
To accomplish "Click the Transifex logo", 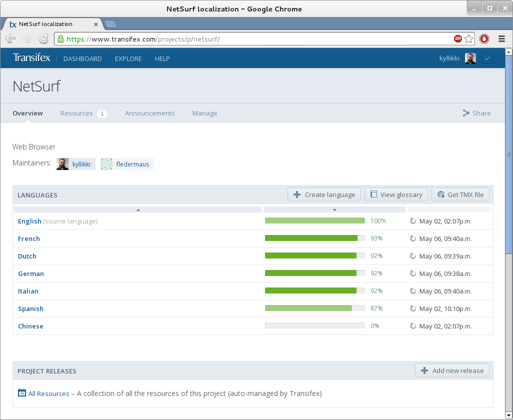I will [31, 57].
